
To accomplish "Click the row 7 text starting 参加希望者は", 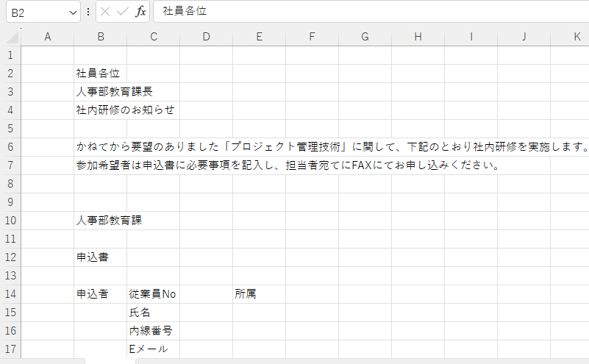I will [x=288, y=165].
